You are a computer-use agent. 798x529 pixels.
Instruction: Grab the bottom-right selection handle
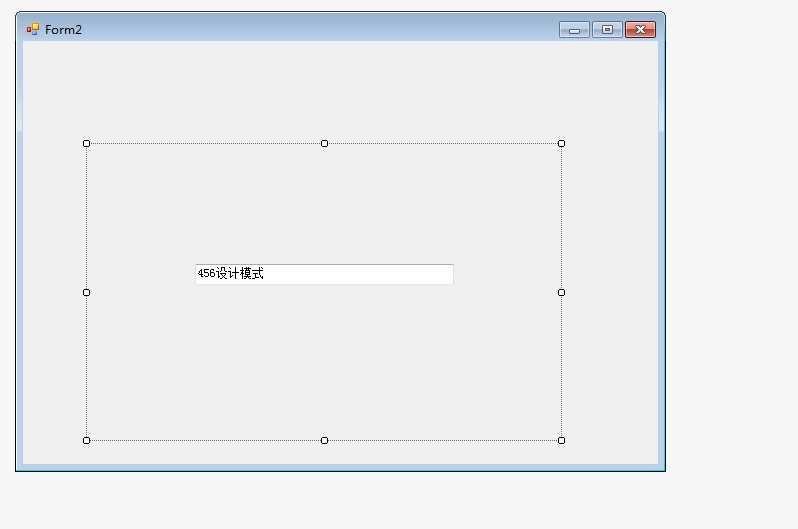[x=561, y=440]
